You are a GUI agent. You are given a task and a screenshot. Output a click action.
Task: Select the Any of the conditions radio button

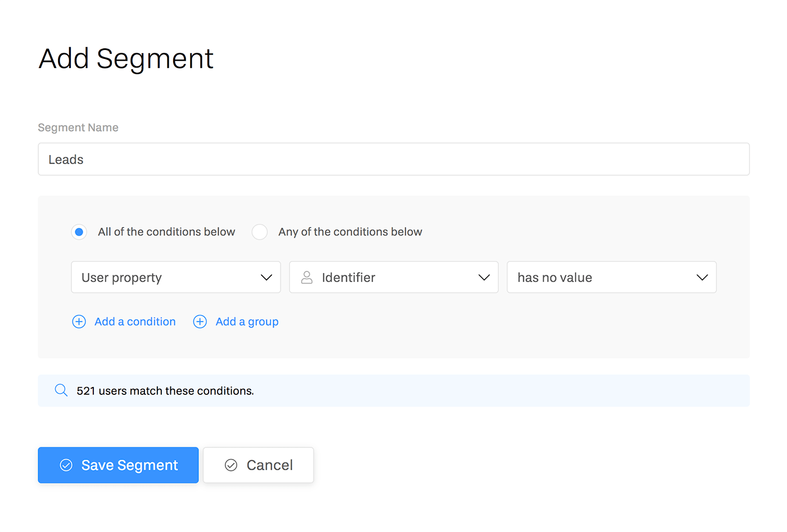[x=260, y=232]
